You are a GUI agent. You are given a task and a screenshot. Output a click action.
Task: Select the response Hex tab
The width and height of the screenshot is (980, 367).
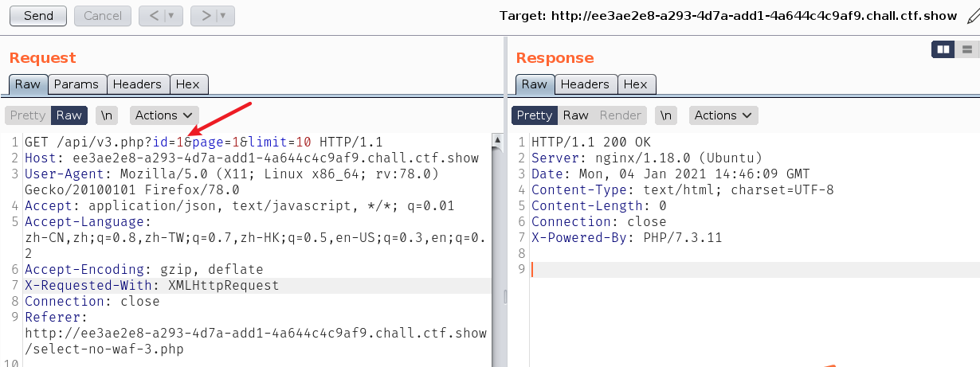[636, 84]
